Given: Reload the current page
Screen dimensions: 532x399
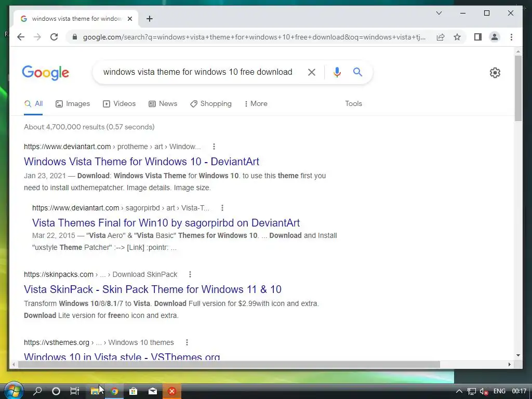Looking at the screenshot, I should click(x=54, y=37).
